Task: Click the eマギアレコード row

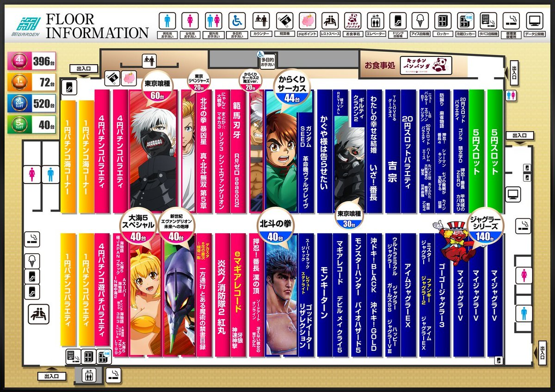Action: (239, 295)
